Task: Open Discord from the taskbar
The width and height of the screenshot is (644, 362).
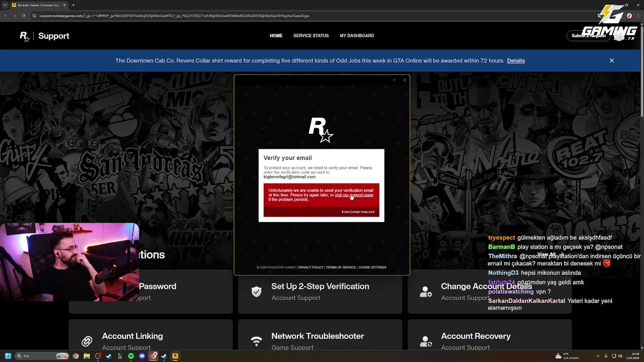Action: 142,356
